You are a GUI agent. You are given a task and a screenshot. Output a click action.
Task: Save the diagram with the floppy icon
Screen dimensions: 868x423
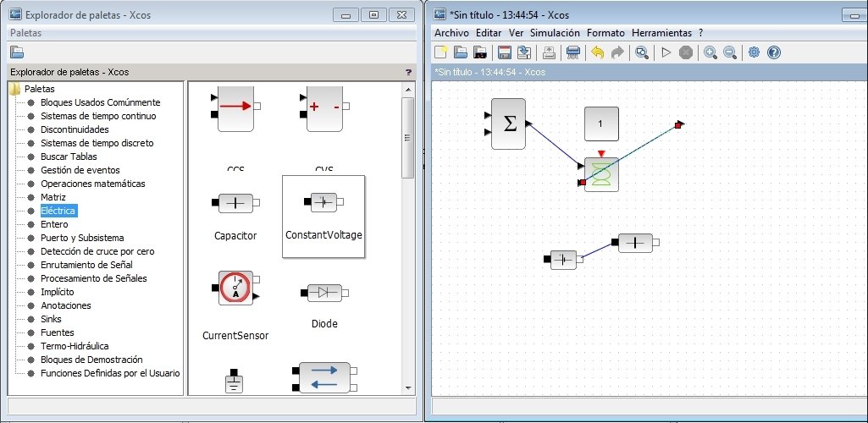point(505,52)
